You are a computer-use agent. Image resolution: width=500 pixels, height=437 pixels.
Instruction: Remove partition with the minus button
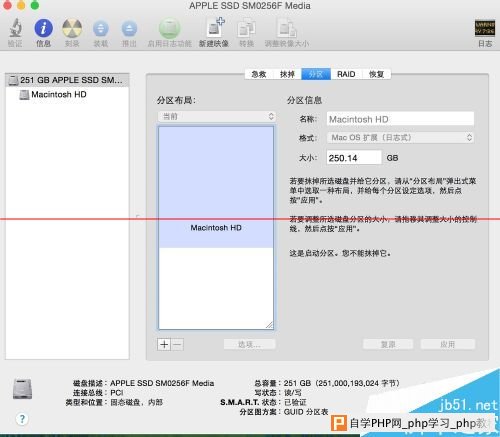coord(177,344)
